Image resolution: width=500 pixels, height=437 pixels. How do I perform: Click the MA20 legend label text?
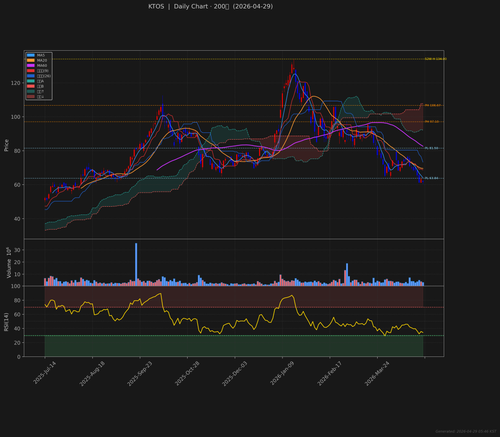point(42,60)
